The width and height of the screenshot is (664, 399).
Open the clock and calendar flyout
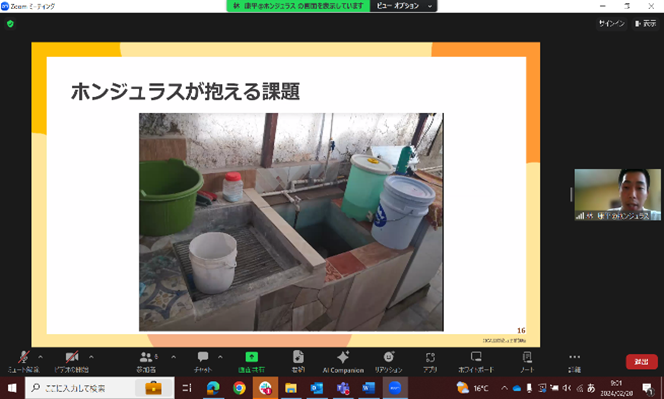pyautogui.click(x=616, y=388)
